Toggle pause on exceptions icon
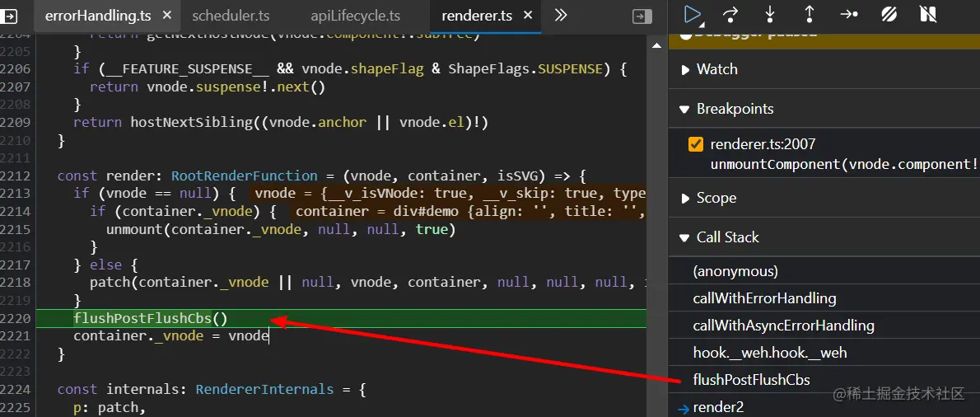This screenshot has width=980, height=417. [x=928, y=14]
